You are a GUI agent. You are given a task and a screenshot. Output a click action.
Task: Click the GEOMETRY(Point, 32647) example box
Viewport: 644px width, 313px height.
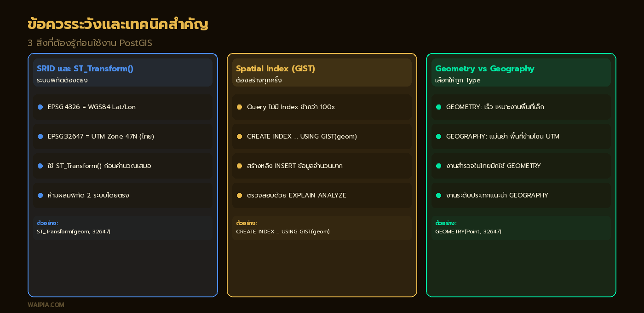click(521, 228)
